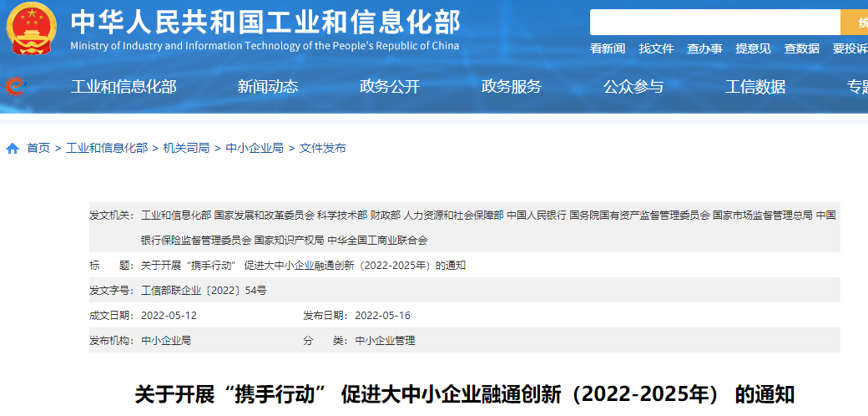
Task: Click the 查数据 quick link
Action: tap(801, 48)
